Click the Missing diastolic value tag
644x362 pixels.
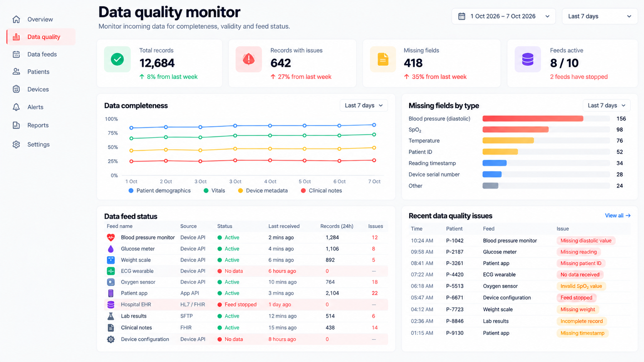pos(586,240)
